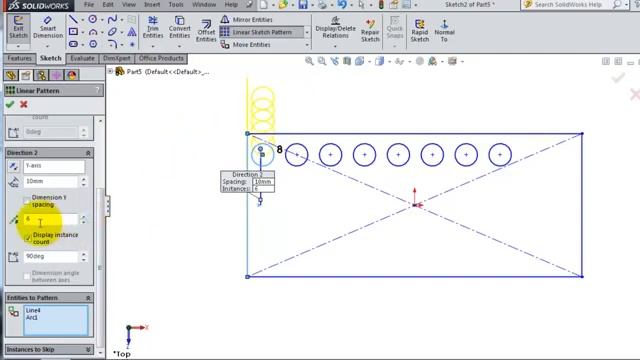Collapse the Direction 2 section
The width and height of the screenshot is (640, 360).
(x=88, y=153)
